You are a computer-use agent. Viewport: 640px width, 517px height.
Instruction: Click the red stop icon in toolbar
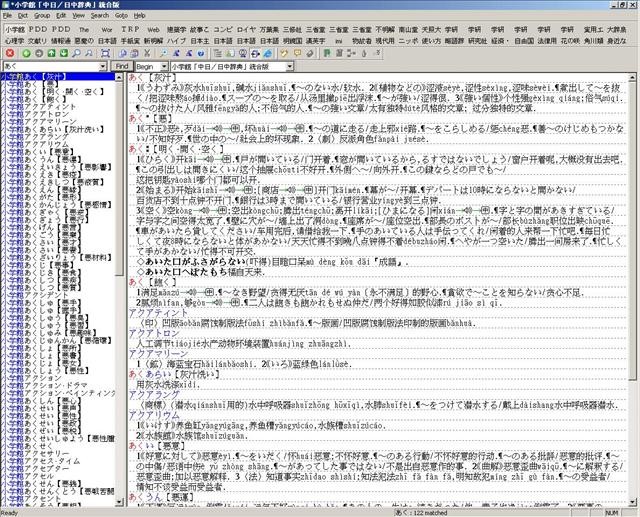(10, 53)
